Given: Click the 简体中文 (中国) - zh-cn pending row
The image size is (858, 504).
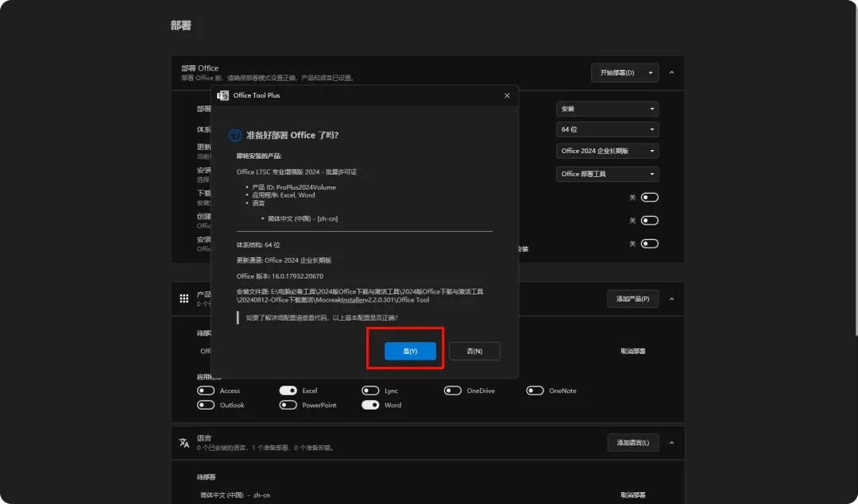Looking at the screenshot, I should pos(235,495).
